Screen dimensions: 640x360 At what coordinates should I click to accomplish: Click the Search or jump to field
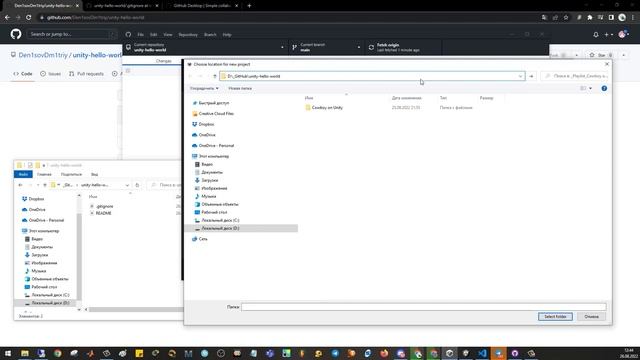pyautogui.click(x=71, y=34)
